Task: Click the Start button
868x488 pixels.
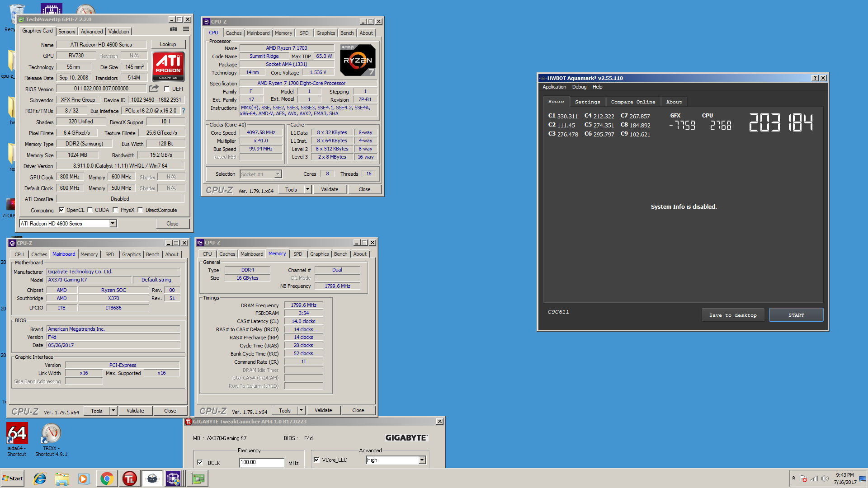Action: coord(13,479)
